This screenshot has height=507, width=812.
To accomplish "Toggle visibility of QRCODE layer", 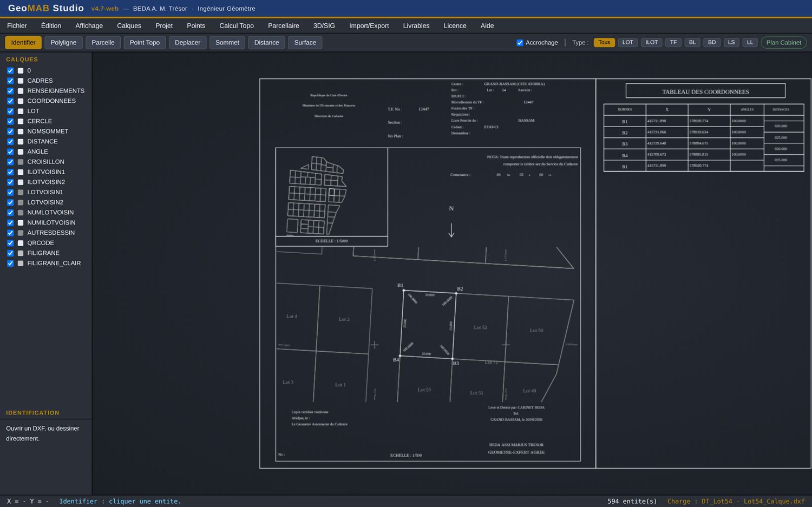I will 10,243.
